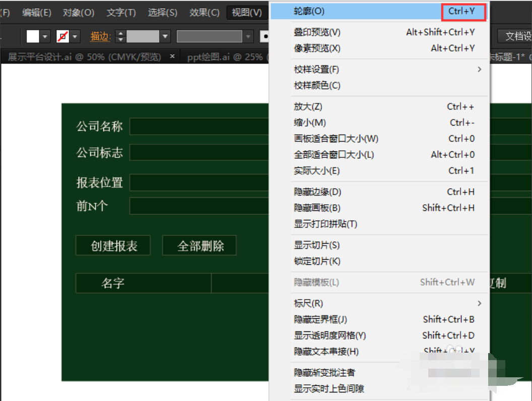532x401 pixels.
Task: Select 叠印预览(V) menu entry
Action: click(x=379, y=32)
